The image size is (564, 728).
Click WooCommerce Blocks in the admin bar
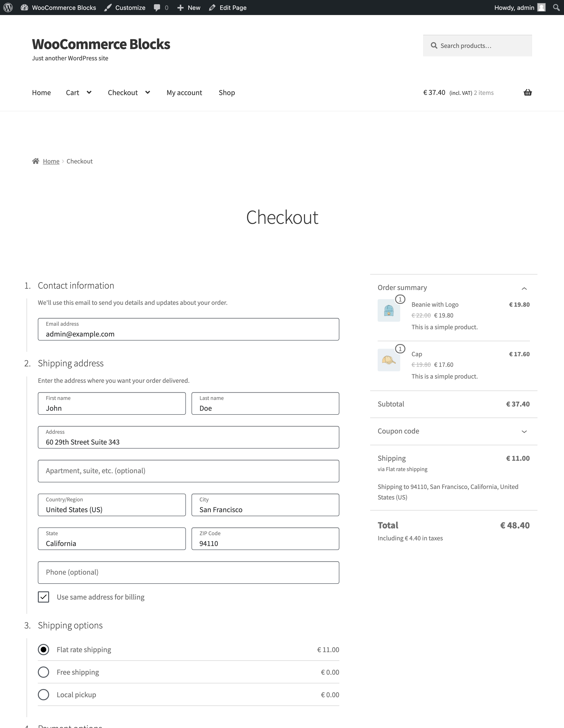(x=64, y=8)
